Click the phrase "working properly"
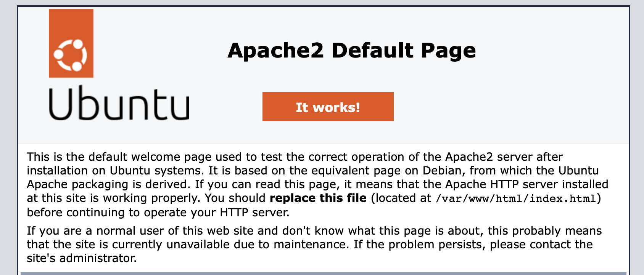 152,198
